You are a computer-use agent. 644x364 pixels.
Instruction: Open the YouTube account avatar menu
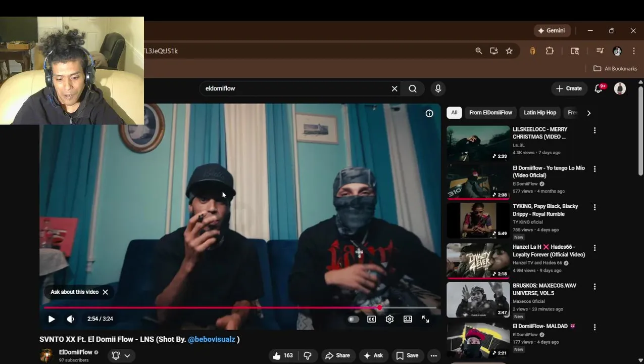click(620, 88)
